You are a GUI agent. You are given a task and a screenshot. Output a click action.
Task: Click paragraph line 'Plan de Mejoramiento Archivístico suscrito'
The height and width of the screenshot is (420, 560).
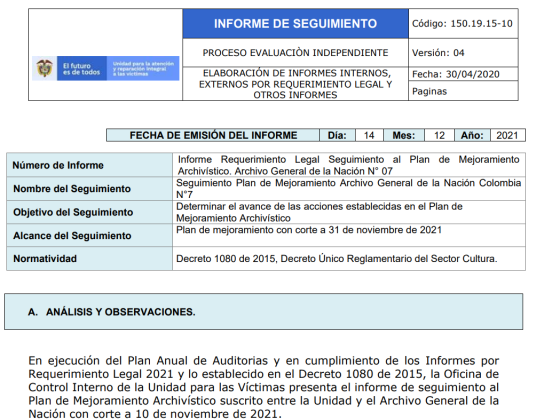pos(264,400)
